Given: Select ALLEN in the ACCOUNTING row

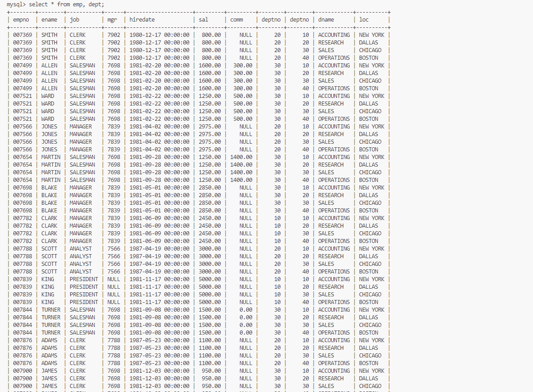Looking at the screenshot, I should (x=49, y=66).
